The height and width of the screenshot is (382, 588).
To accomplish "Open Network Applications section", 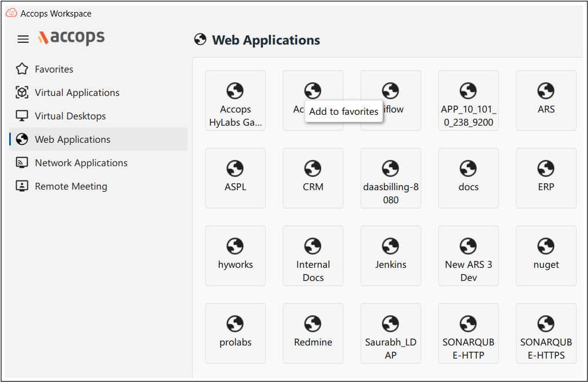I will (x=98, y=163).
